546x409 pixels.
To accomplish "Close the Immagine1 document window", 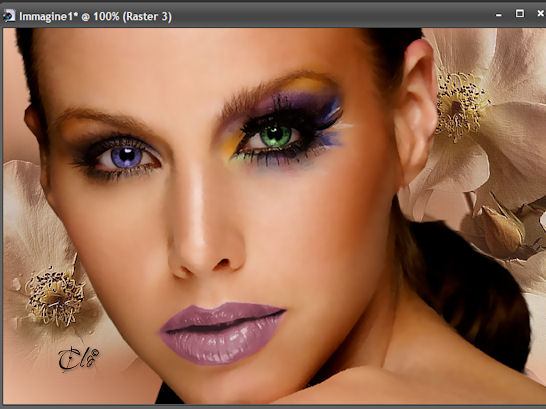I will [x=540, y=14].
